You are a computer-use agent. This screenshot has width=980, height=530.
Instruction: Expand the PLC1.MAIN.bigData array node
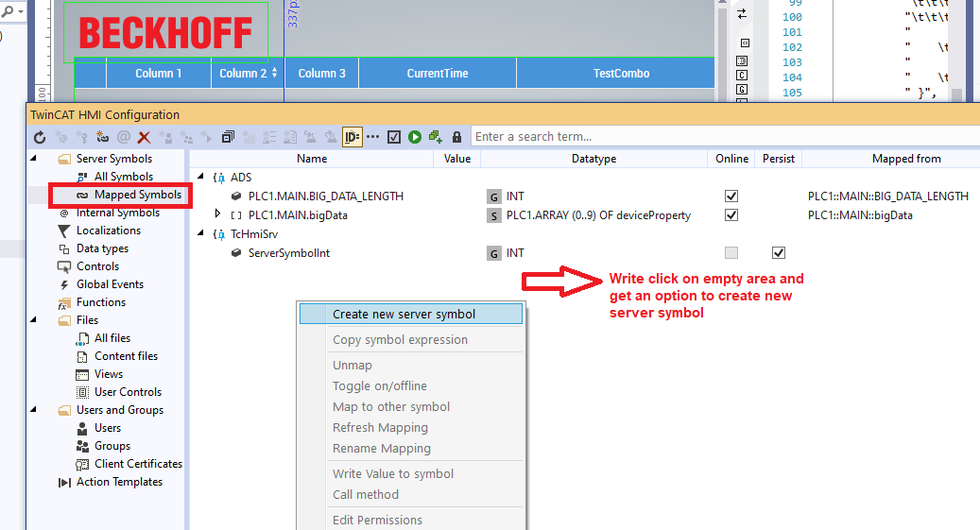tap(218, 215)
